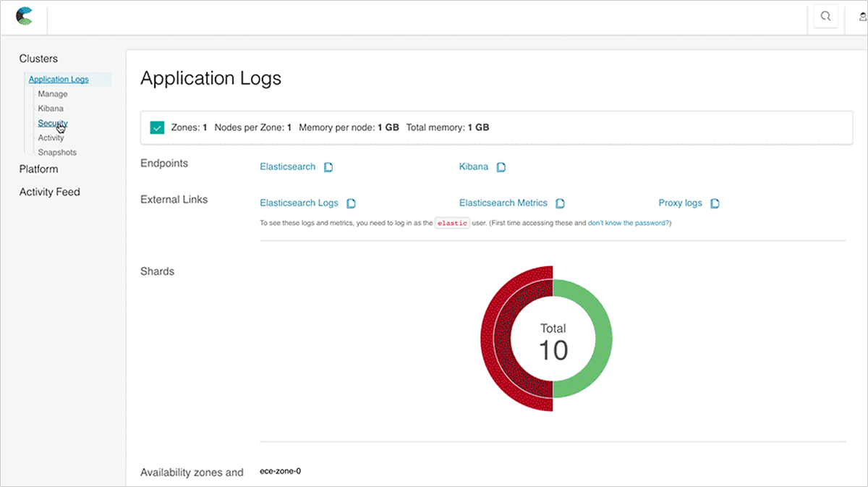Click the "External Links" row label
868x487 pixels.
[174, 200]
